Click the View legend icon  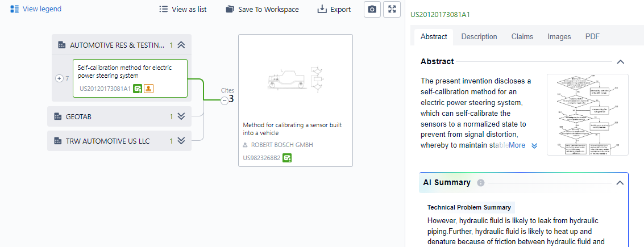pyautogui.click(x=15, y=9)
